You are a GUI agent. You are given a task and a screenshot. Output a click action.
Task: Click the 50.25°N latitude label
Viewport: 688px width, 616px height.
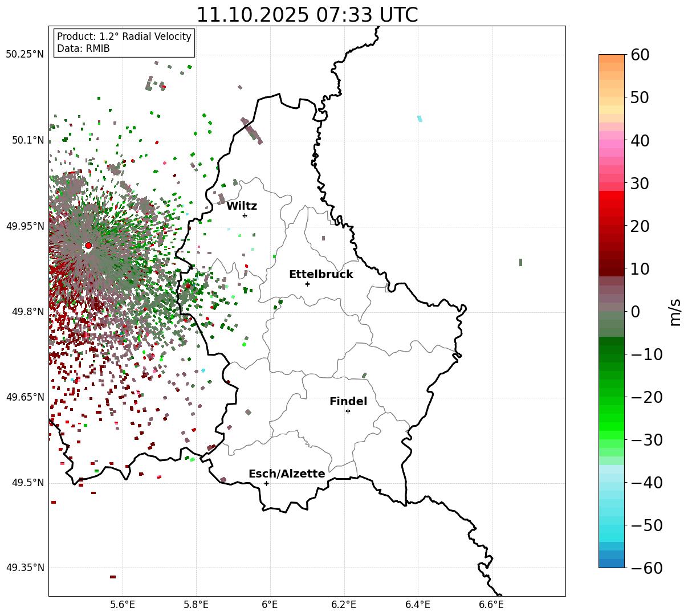[25, 55]
